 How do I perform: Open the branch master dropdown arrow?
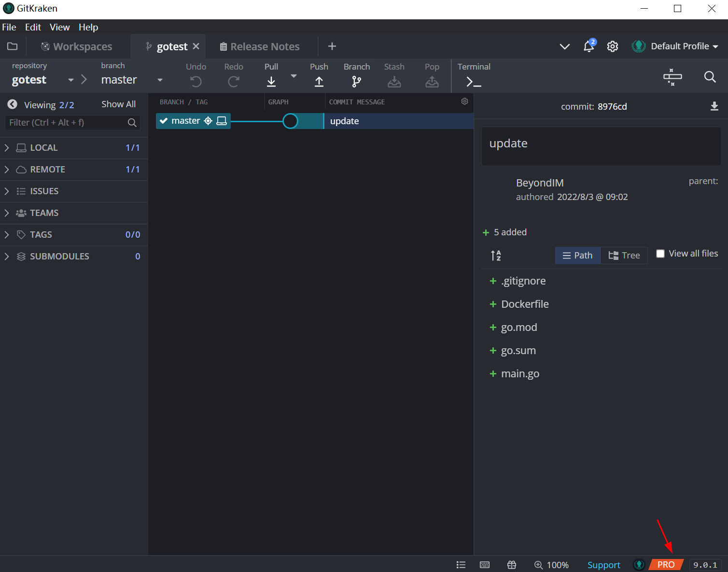[160, 80]
